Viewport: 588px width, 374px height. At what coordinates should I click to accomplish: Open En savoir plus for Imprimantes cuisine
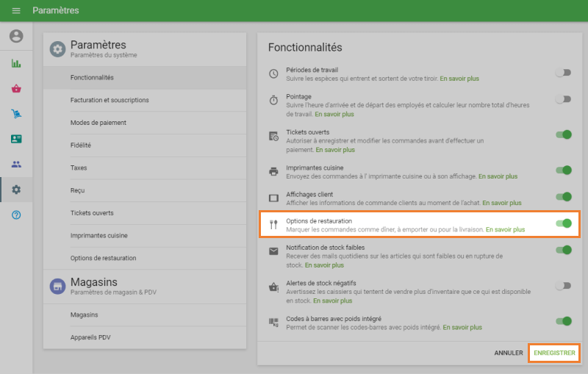[498, 176]
